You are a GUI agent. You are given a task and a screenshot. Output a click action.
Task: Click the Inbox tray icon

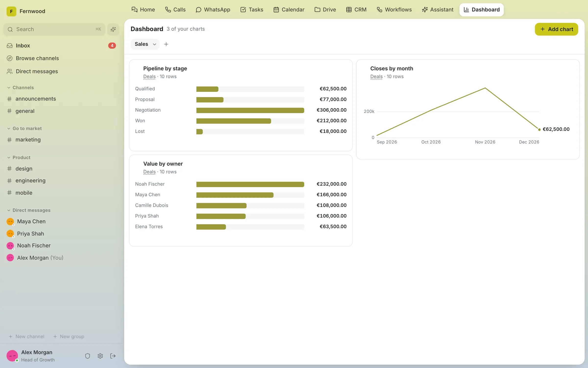click(10, 46)
